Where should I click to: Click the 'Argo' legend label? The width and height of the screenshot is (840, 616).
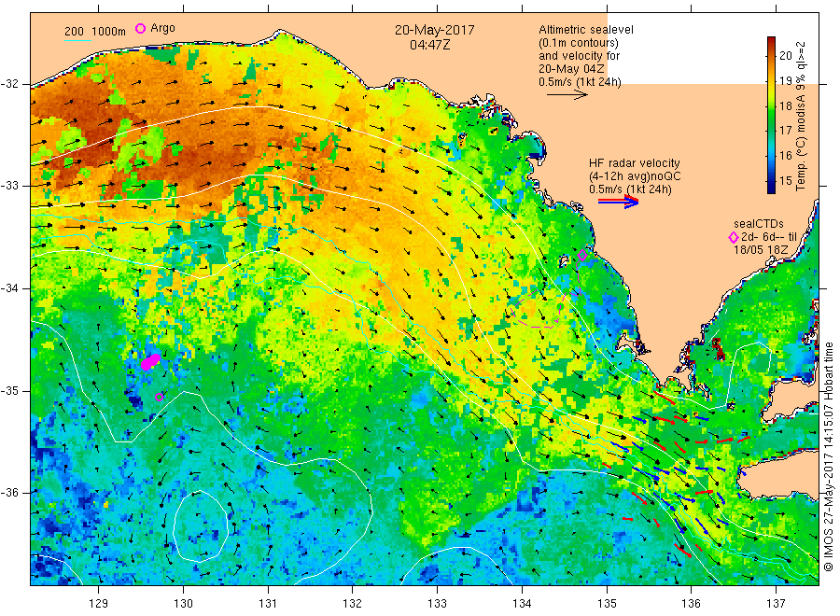coord(162,28)
